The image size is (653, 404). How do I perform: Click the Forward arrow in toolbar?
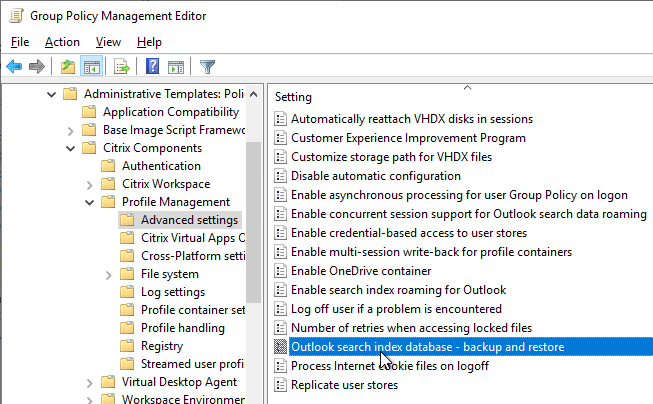tap(37, 67)
